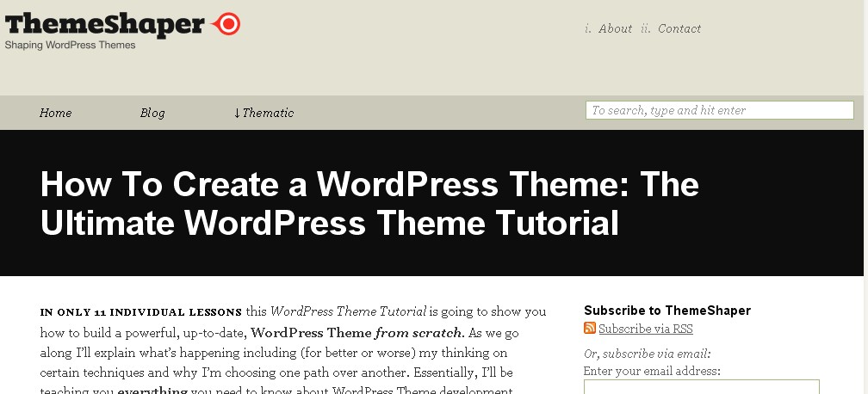Viewport: 868px width, 394px height.
Task: Click into the email address input box
Action: pyautogui.click(x=701, y=387)
